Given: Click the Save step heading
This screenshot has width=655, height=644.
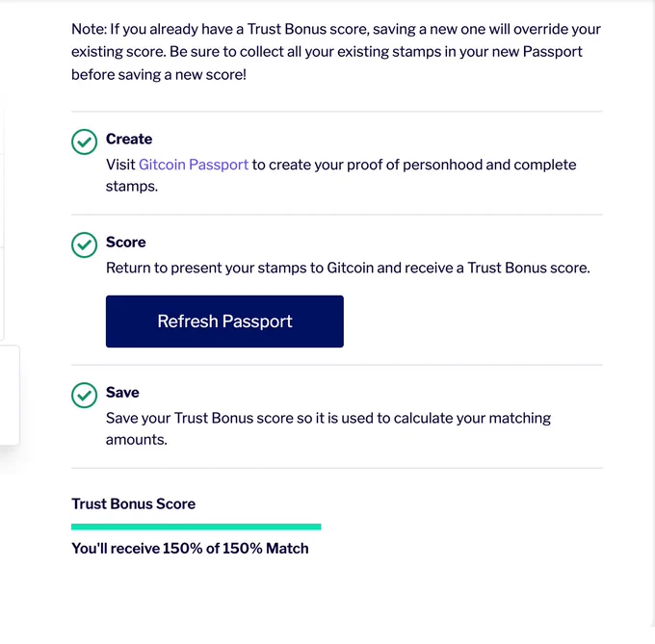Looking at the screenshot, I should click(x=122, y=393).
